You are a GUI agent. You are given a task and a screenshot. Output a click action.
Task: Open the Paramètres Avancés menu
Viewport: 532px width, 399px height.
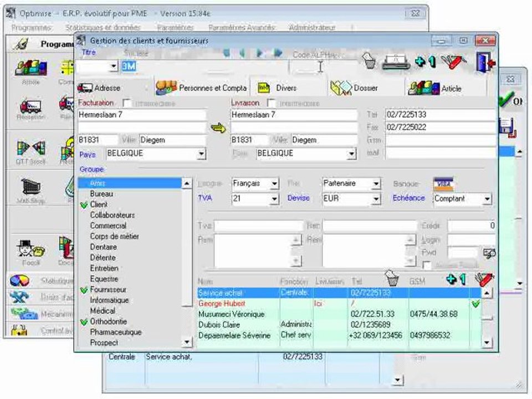pos(242,28)
